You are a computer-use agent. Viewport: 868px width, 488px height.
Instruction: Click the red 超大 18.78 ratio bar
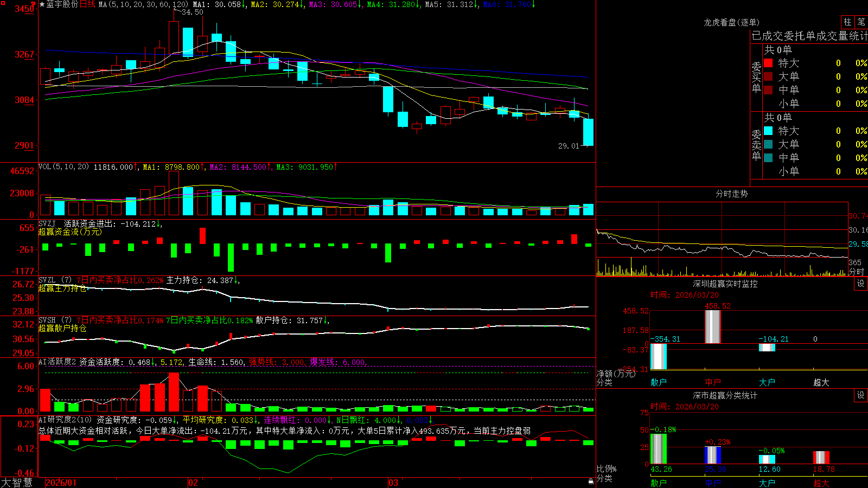821,458
